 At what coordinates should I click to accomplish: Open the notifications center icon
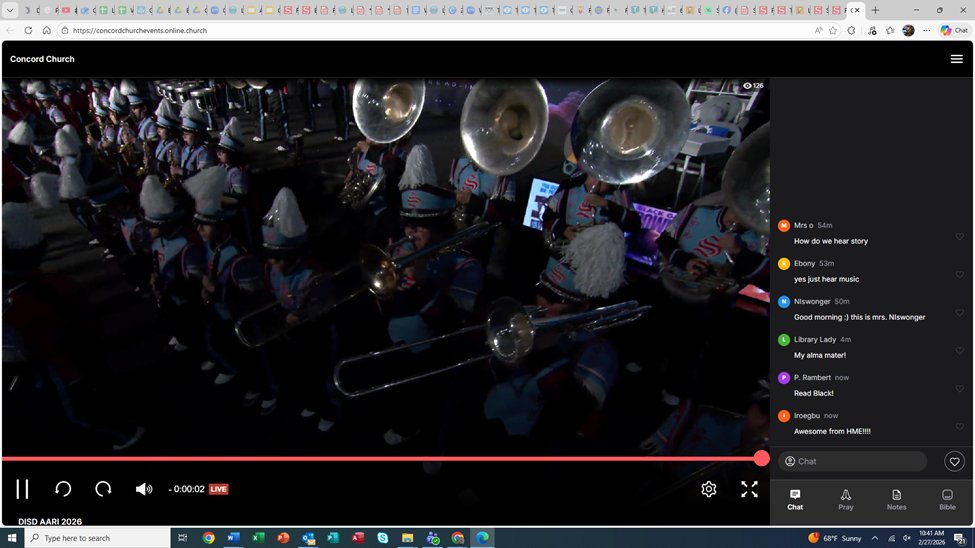click(961, 538)
